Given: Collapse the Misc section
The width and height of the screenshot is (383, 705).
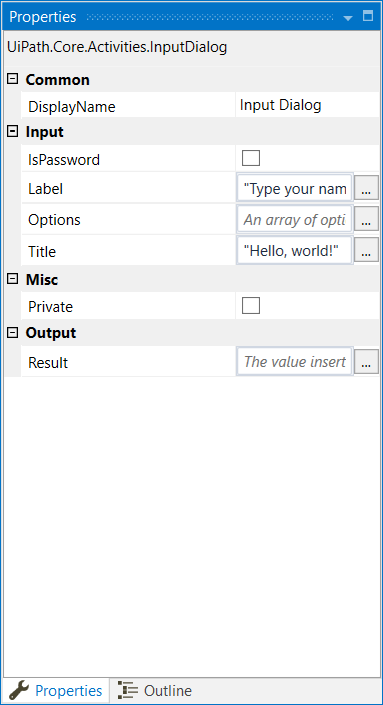Looking at the screenshot, I should click(x=13, y=279).
